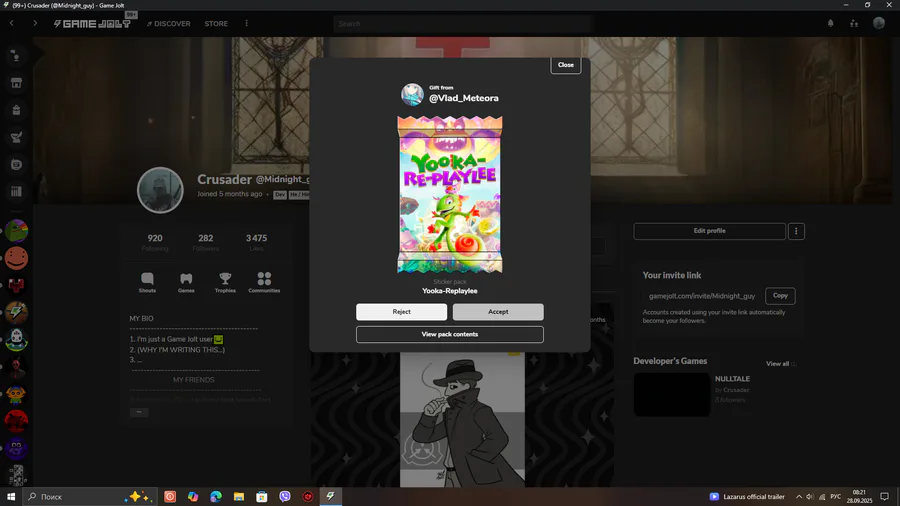Go back with the navigation arrow

(11, 24)
